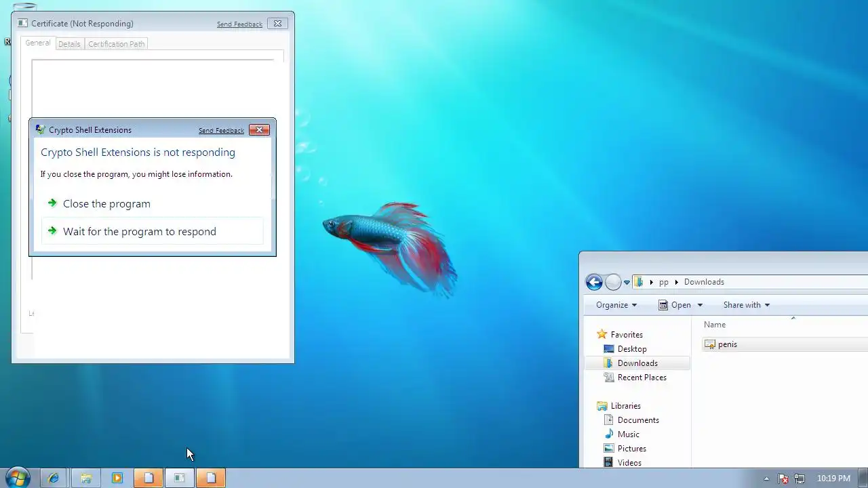Launch Internet Explorer from the taskbar
Screen dimensions: 868x488
coord(53,478)
